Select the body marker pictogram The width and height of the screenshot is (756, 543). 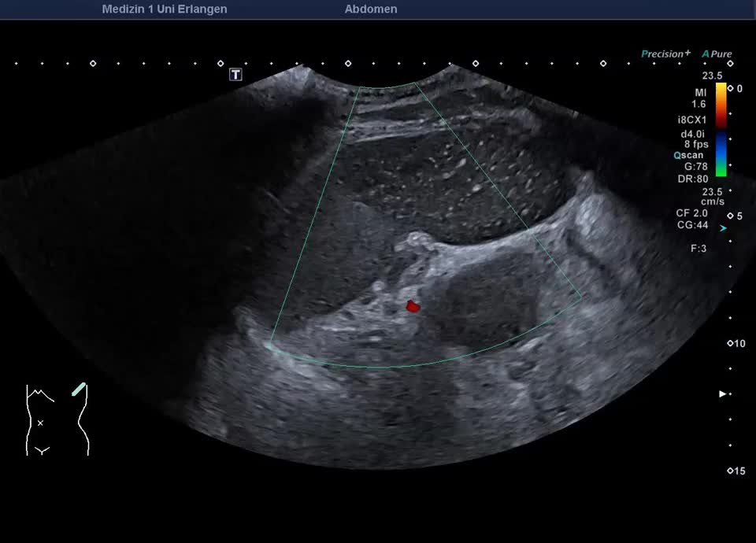[x=57, y=420]
